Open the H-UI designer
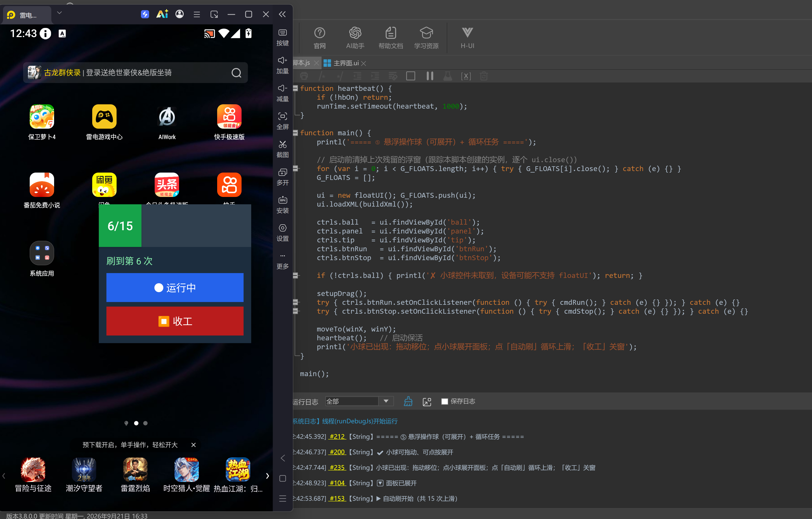 pyautogui.click(x=467, y=38)
